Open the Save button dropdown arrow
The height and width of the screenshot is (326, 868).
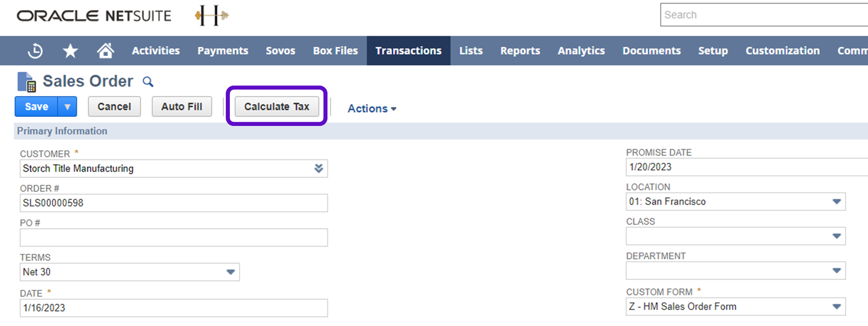pos(67,107)
